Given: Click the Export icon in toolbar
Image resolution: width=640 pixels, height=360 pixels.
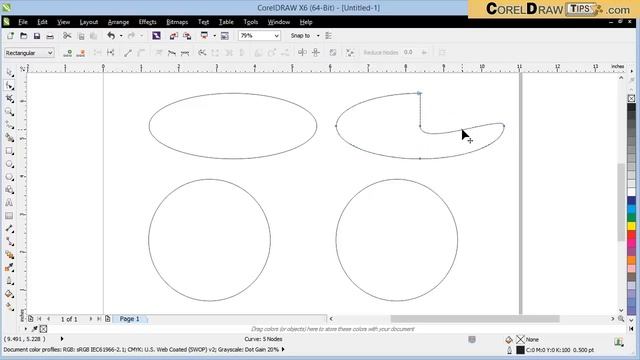Looking at the screenshot, I should click(187, 36).
